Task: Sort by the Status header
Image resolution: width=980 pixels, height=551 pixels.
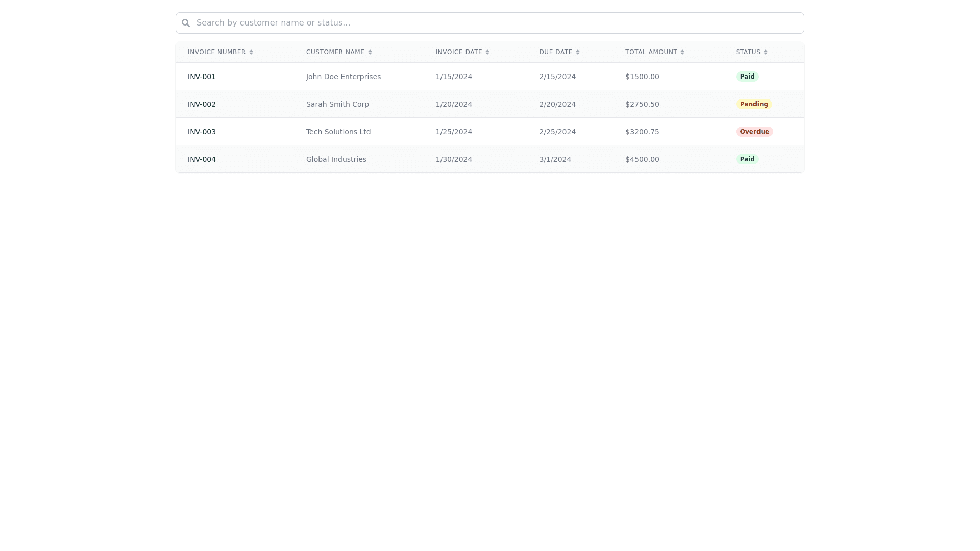Action: click(x=748, y=52)
